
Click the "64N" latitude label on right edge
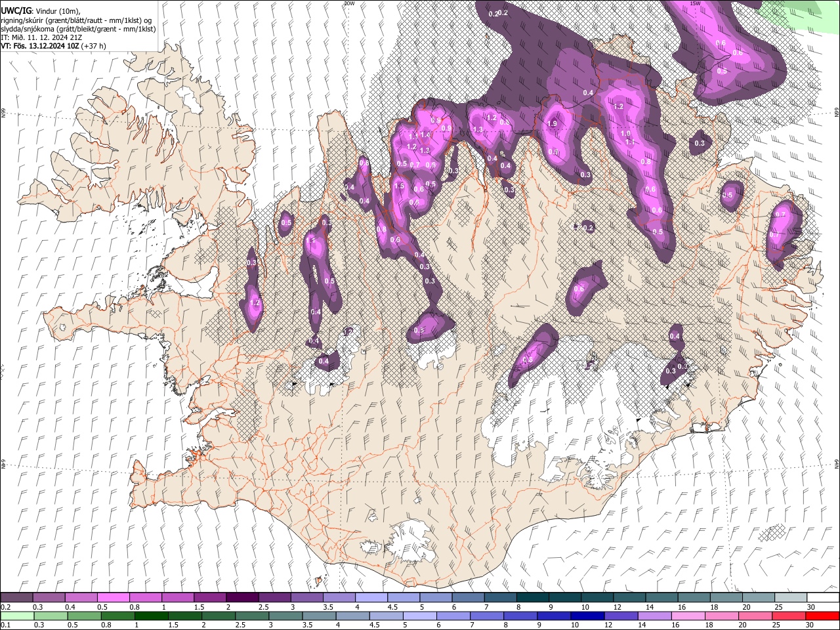[x=836, y=463]
